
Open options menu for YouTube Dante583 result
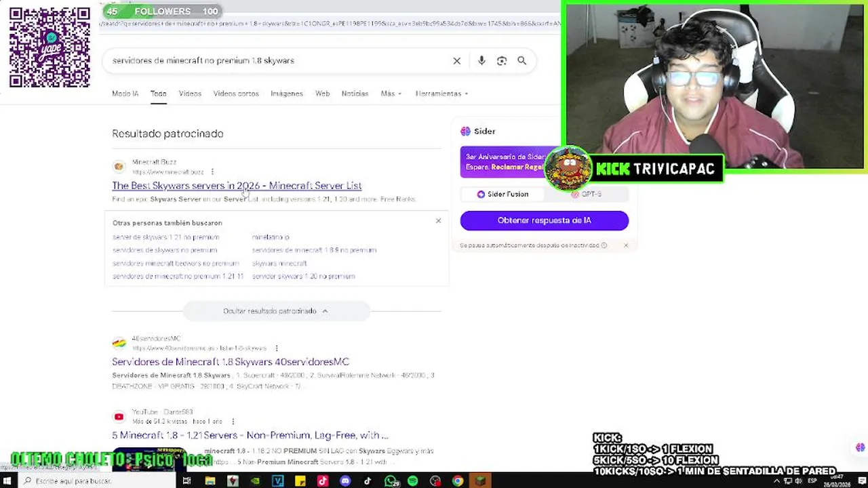(x=233, y=422)
